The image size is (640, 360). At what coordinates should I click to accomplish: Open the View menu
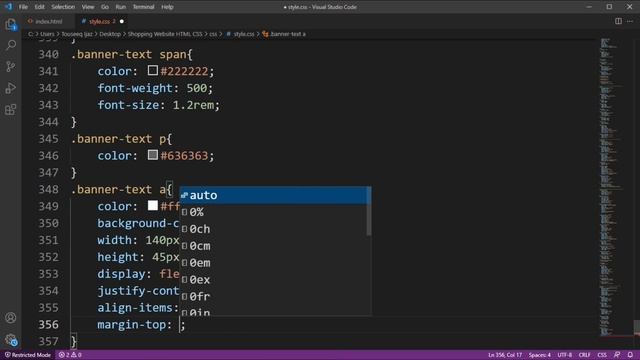tap(88, 7)
